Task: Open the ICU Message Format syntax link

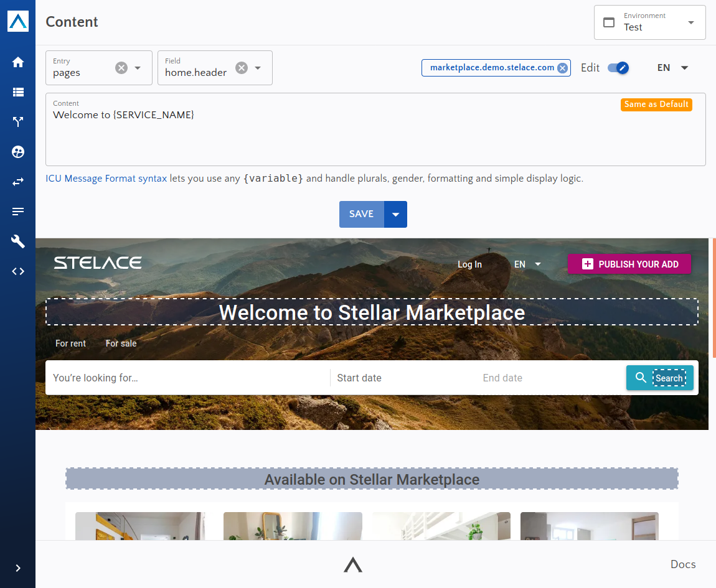Action: [106, 179]
